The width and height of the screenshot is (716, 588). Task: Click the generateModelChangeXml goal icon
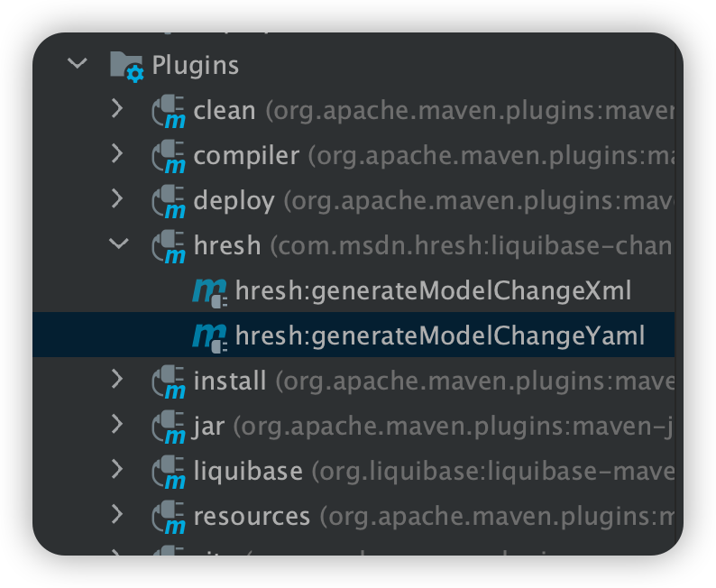click(x=209, y=292)
